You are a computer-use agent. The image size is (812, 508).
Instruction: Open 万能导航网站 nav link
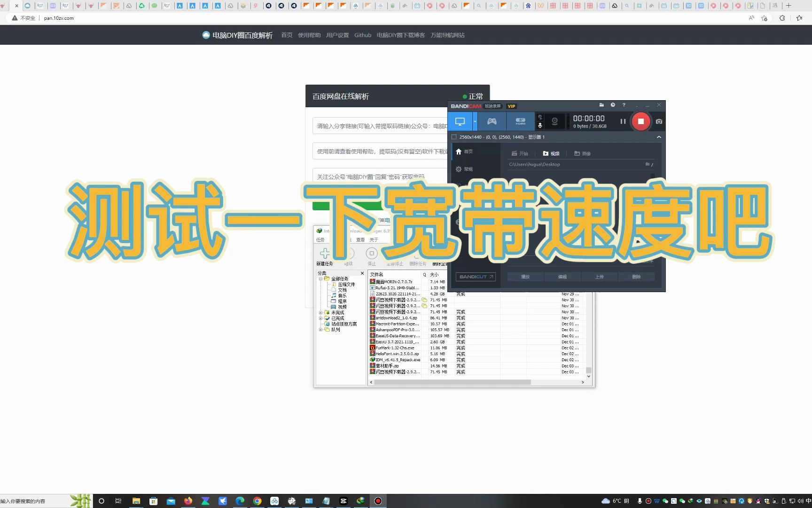[x=447, y=35]
